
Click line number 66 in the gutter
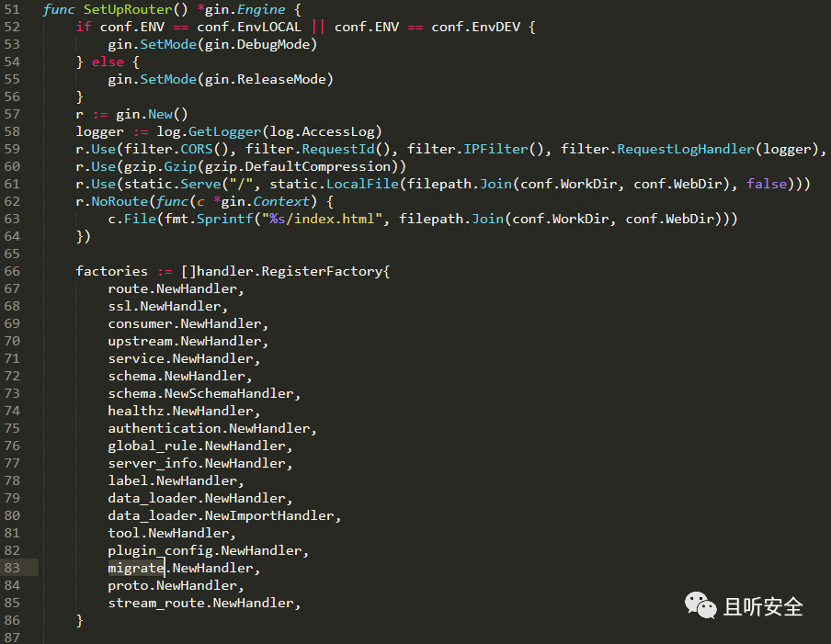click(12, 271)
